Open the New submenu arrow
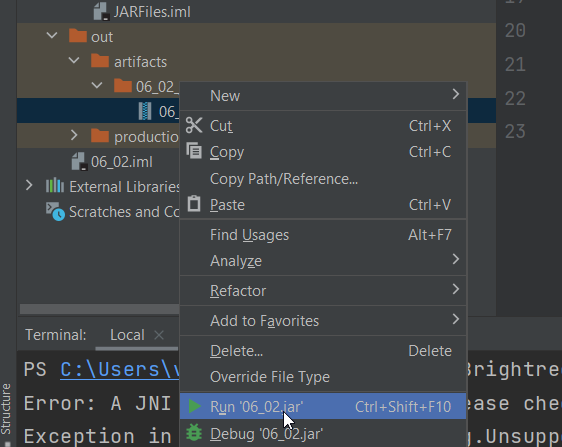 click(456, 94)
